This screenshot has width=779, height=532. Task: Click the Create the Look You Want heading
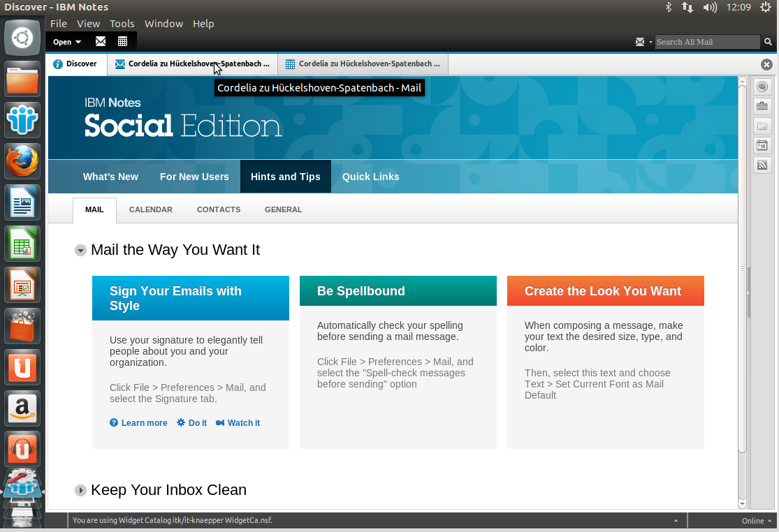click(603, 291)
